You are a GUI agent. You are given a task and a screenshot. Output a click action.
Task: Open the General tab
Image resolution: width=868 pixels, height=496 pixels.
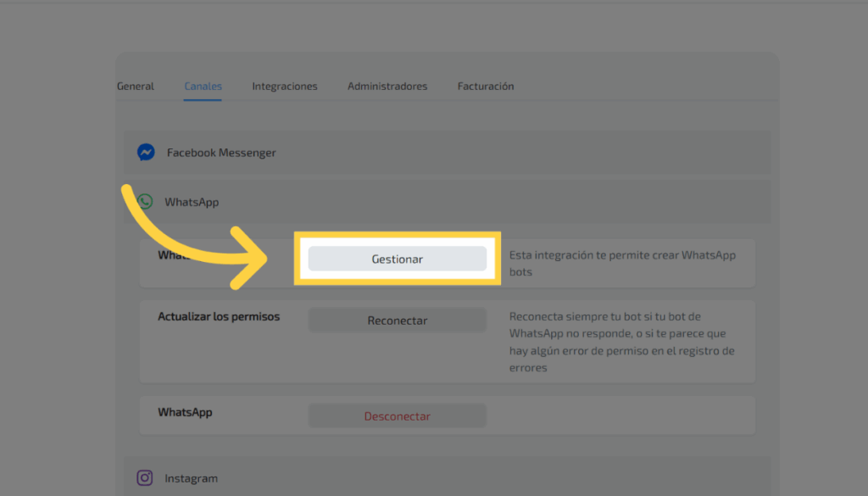(x=136, y=86)
